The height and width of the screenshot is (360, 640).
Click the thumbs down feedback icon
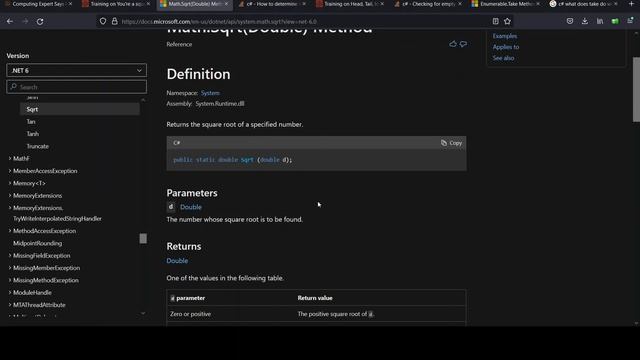coord(463,44)
